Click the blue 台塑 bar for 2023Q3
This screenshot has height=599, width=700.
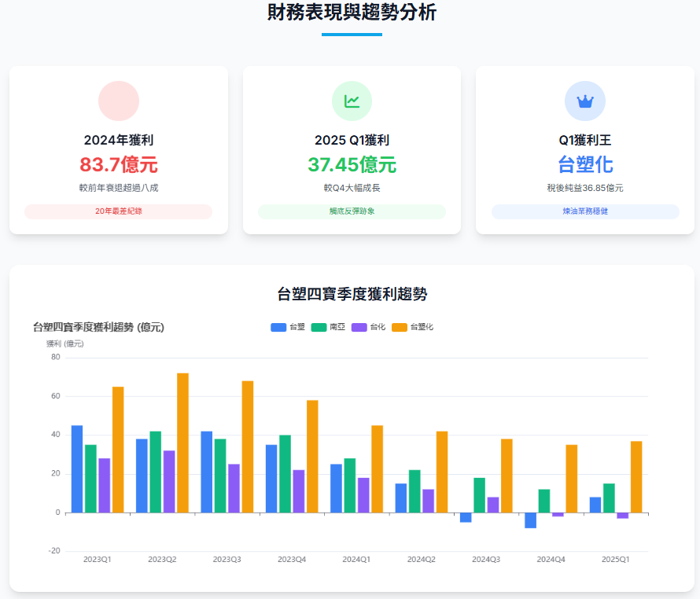pos(207,472)
